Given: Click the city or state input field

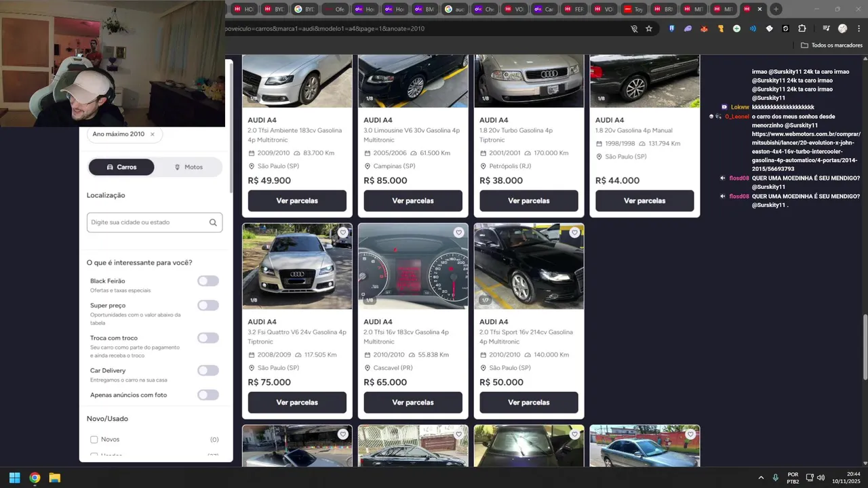Looking at the screenshot, I should (155, 222).
